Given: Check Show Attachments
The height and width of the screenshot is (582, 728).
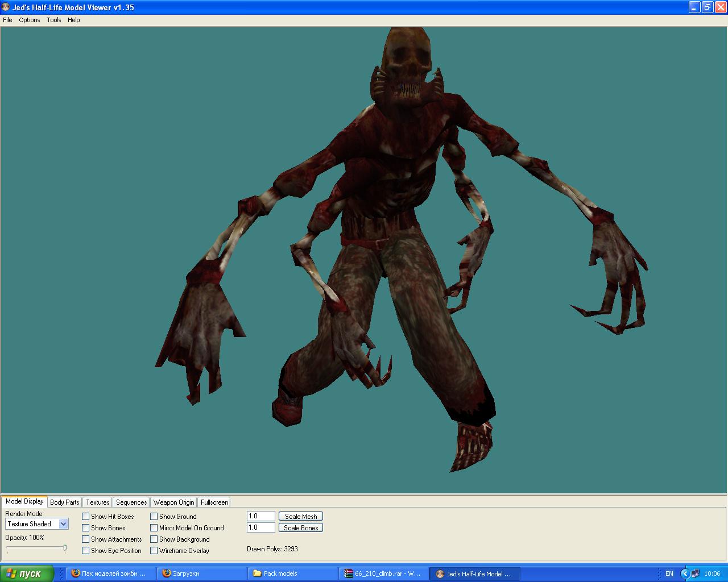Looking at the screenshot, I should click(x=86, y=539).
